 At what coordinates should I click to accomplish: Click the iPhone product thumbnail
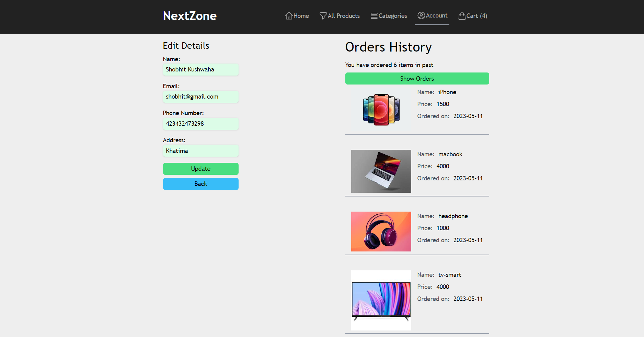tap(381, 109)
